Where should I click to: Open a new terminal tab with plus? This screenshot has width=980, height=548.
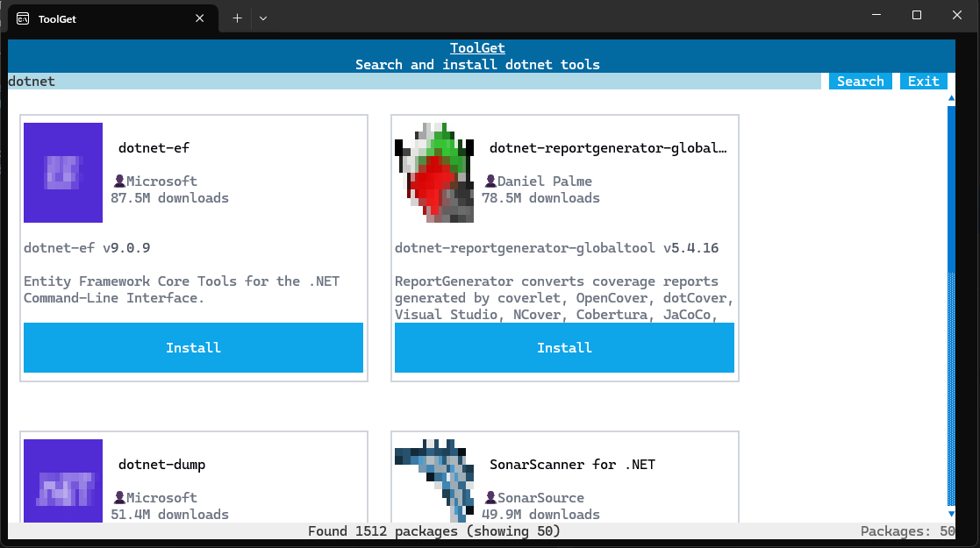tap(237, 18)
